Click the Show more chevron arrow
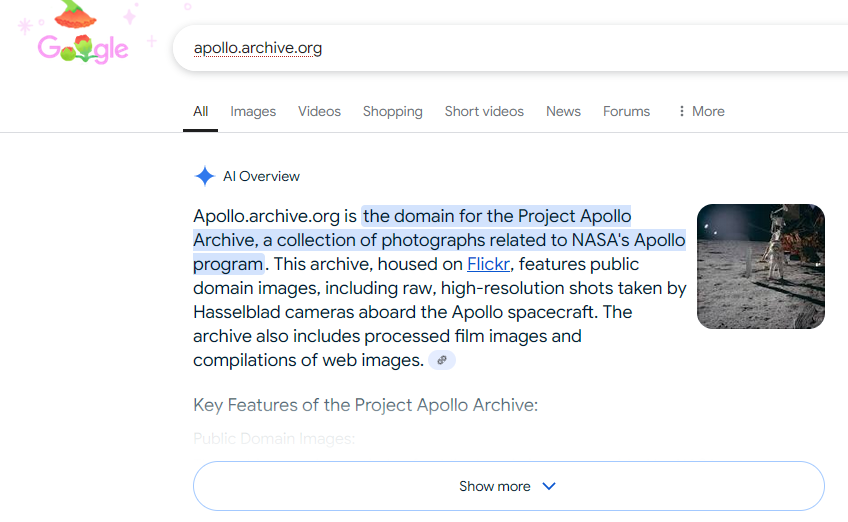 click(x=549, y=486)
